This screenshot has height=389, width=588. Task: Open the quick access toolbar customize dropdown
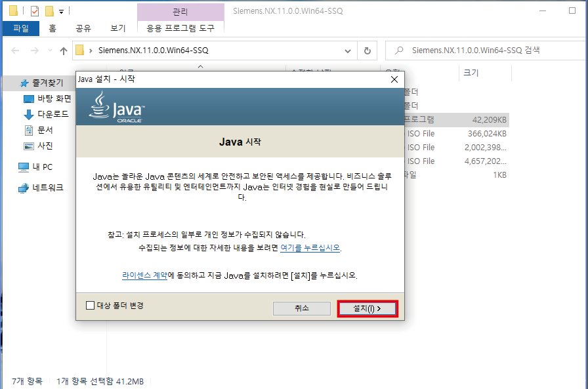click(x=61, y=12)
